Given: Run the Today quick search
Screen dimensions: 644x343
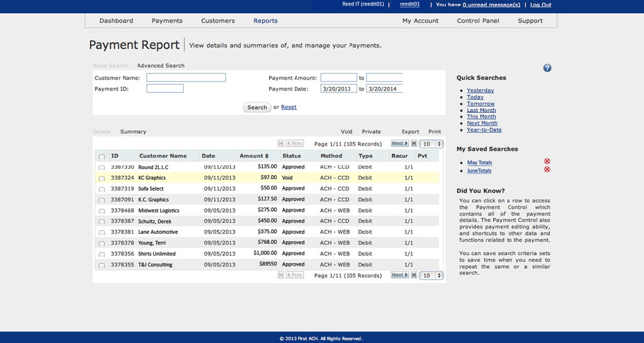Looking at the screenshot, I should coord(475,97).
